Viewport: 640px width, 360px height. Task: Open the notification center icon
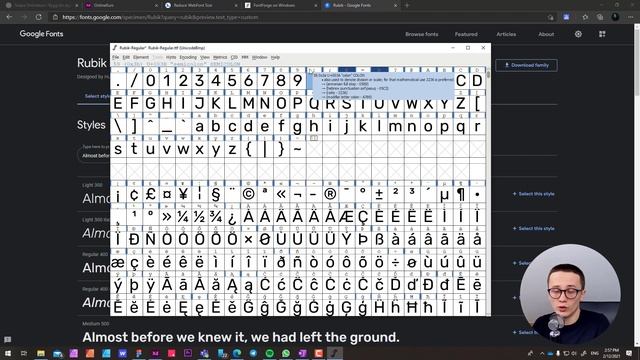click(629, 353)
